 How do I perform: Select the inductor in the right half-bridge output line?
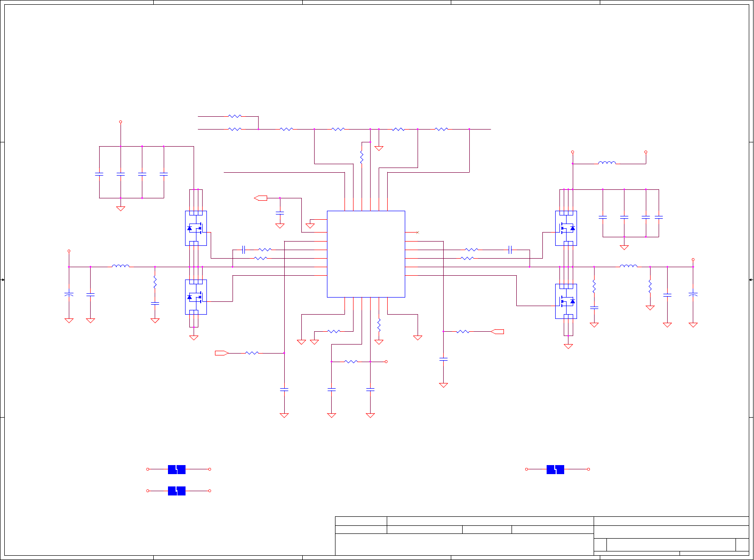[629, 266]
